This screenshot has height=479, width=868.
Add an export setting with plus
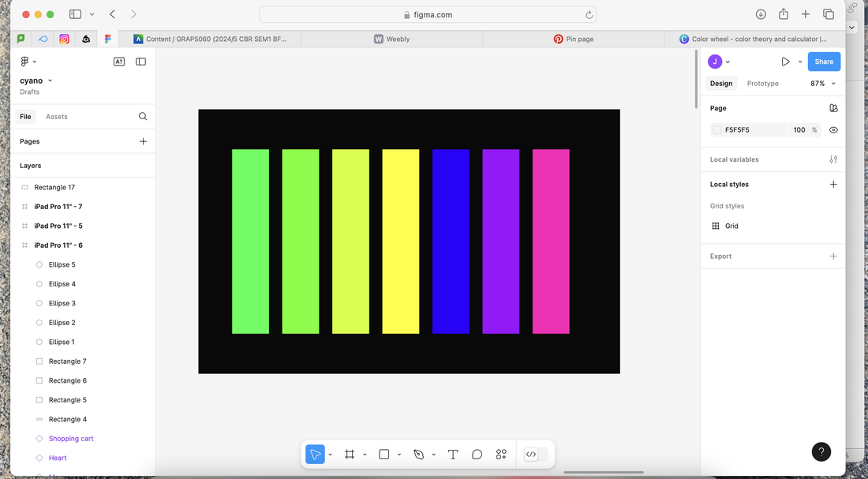(x=833, y=256)
